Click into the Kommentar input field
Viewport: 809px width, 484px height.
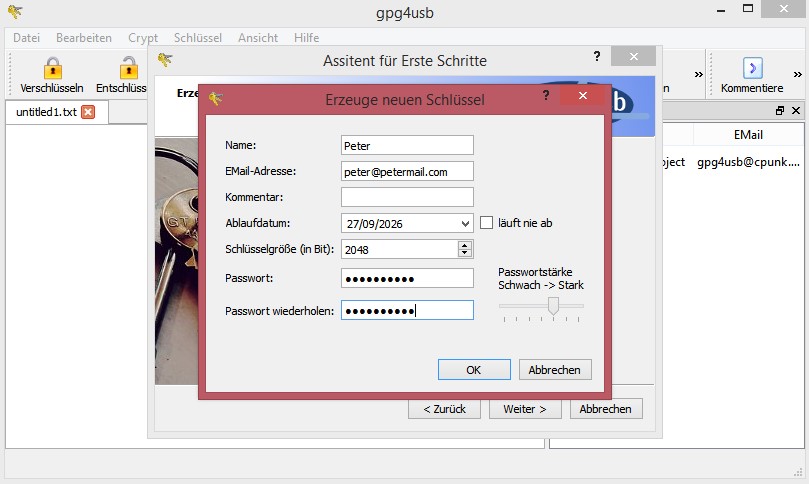407,197
